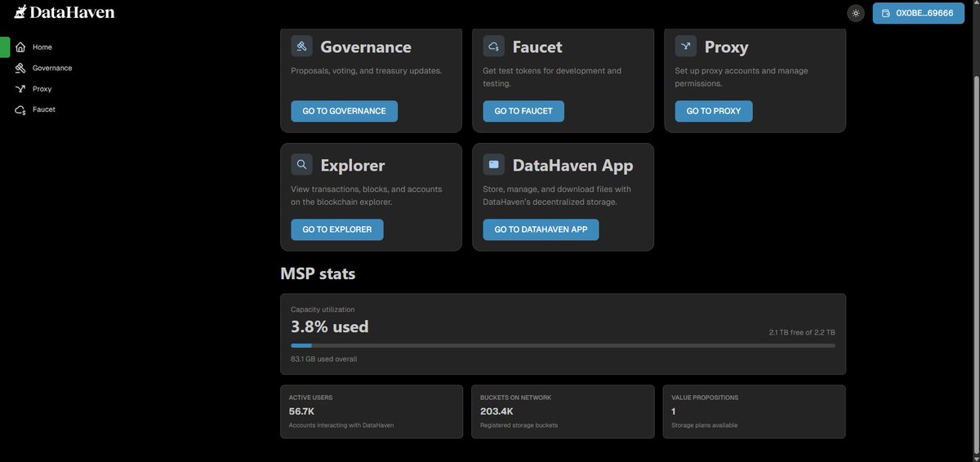This screenshot has height=462, width=980.
Task: Click GO TO DATAHAVEN APP button
Action: tap(541, 229)
